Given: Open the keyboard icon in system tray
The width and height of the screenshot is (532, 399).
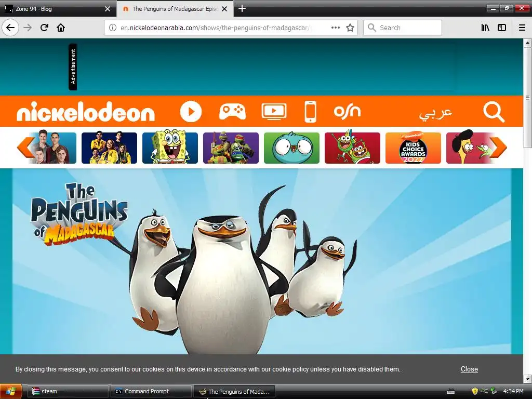Looking at the screenshot, I should coord(451,392).
